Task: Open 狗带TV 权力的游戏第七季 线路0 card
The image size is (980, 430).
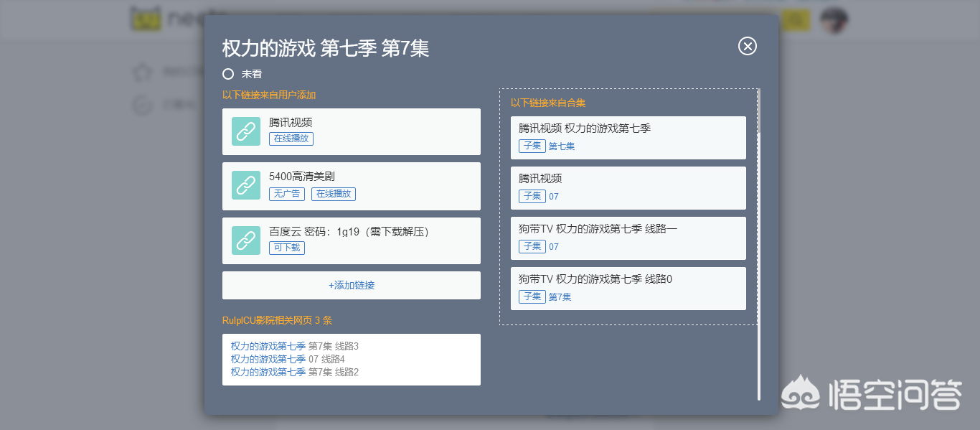Action: click(x=628, y=289)
